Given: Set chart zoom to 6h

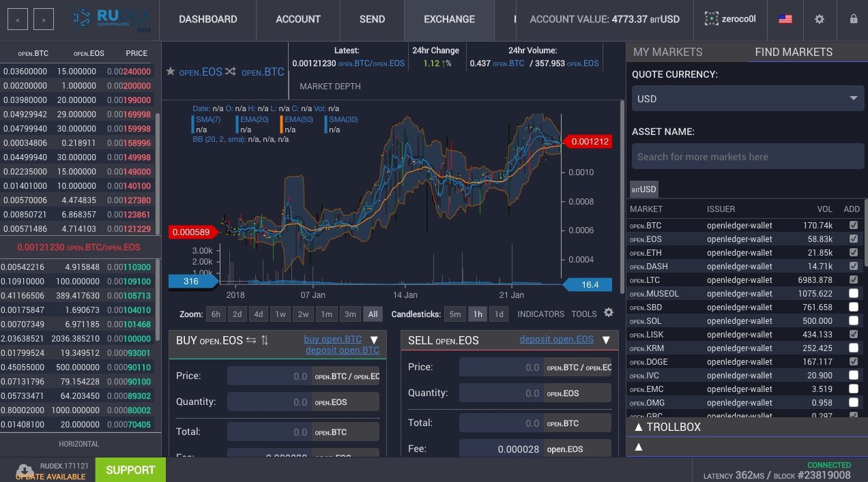Looking at the screenshot, I should tap(216, 314).
